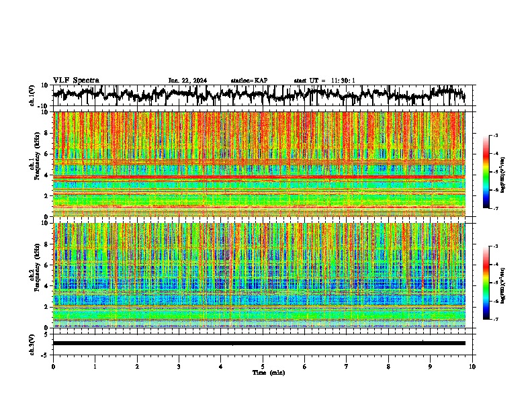Select the date text "Jan. 22, 2024"
The image size is (532, 411).
[x=187, y=81]
